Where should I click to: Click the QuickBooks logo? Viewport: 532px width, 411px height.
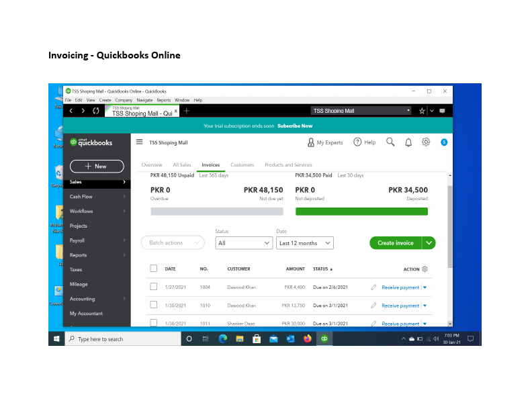tap(91, 142)
